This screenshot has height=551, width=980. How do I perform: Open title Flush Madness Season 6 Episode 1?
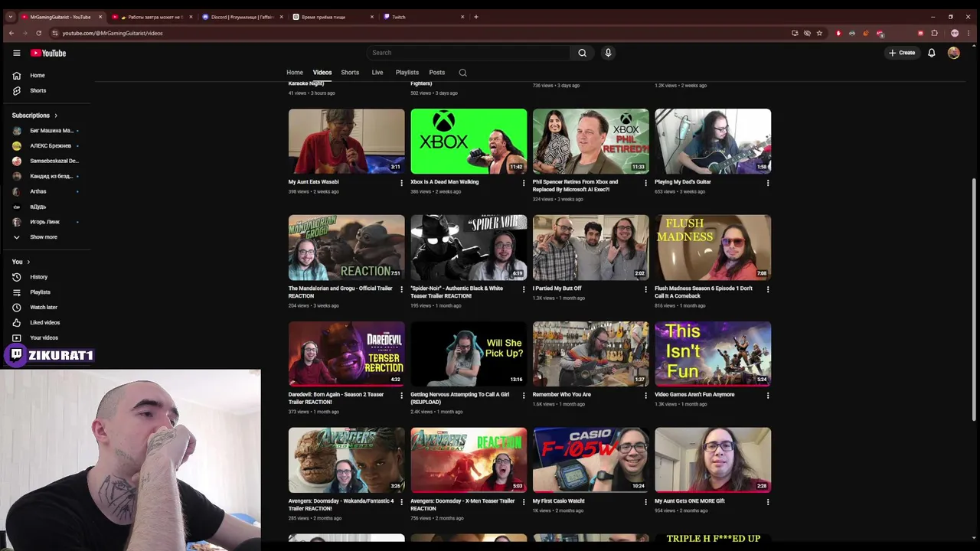[704, 292]
